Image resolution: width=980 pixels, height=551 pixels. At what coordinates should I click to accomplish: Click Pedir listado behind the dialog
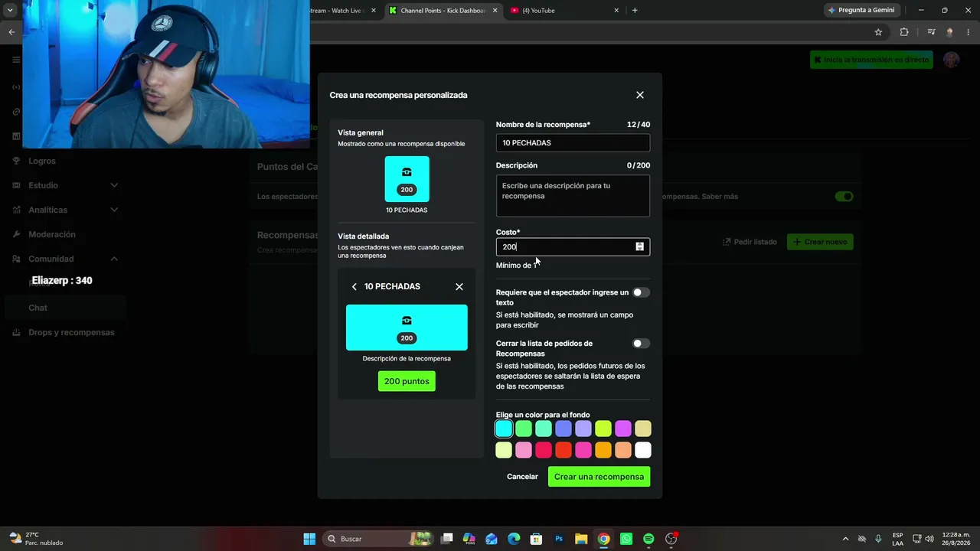[x=750, y=242]
